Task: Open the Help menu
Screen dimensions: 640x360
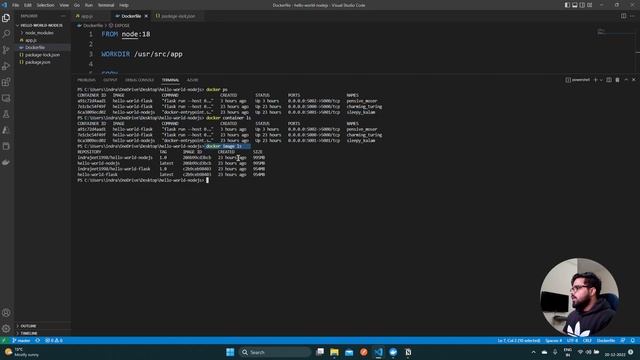Action: coord(124,5)
